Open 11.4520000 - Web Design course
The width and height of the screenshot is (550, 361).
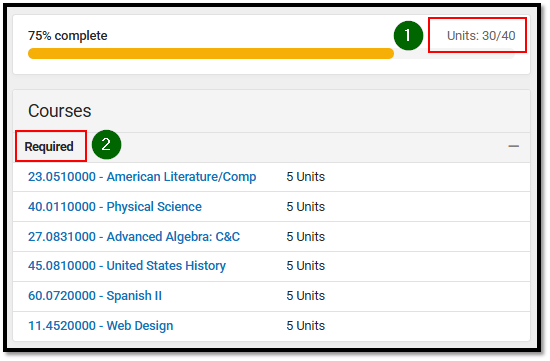pos(101,326)
